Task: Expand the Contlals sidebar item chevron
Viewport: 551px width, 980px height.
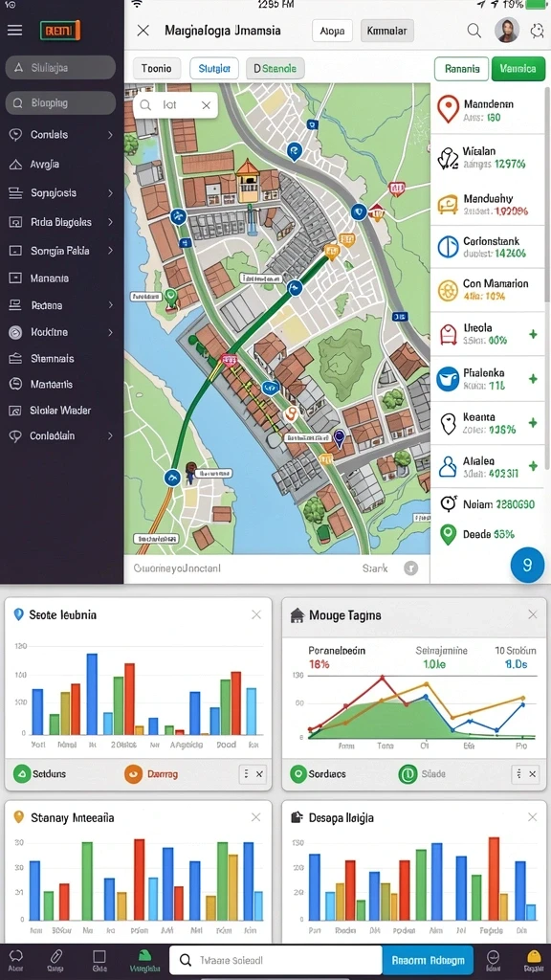Action: pos(110,134)
